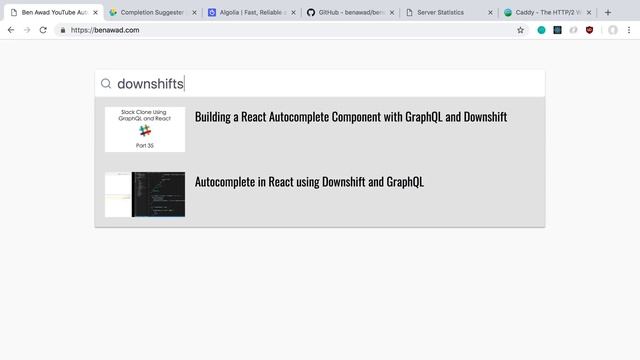Image resolution: width=640 pixels, height=360 pixels.
Task: Open the red shield extension icon
Action: tap(589, 30)
